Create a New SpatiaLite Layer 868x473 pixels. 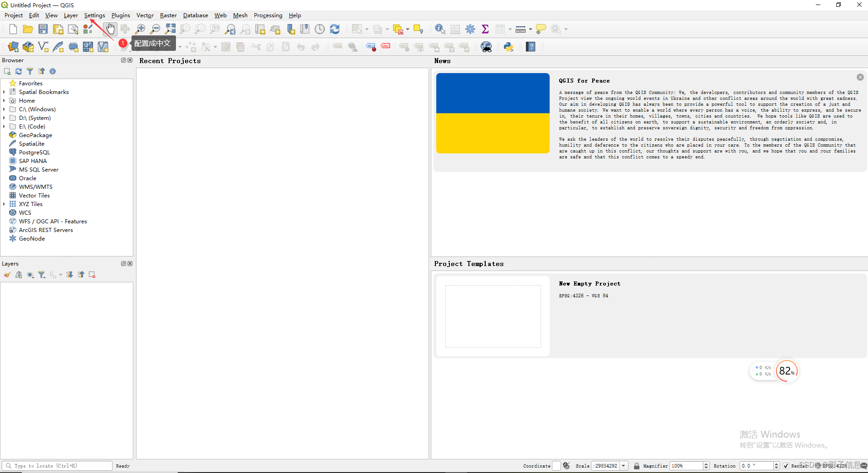coord(58,47)
